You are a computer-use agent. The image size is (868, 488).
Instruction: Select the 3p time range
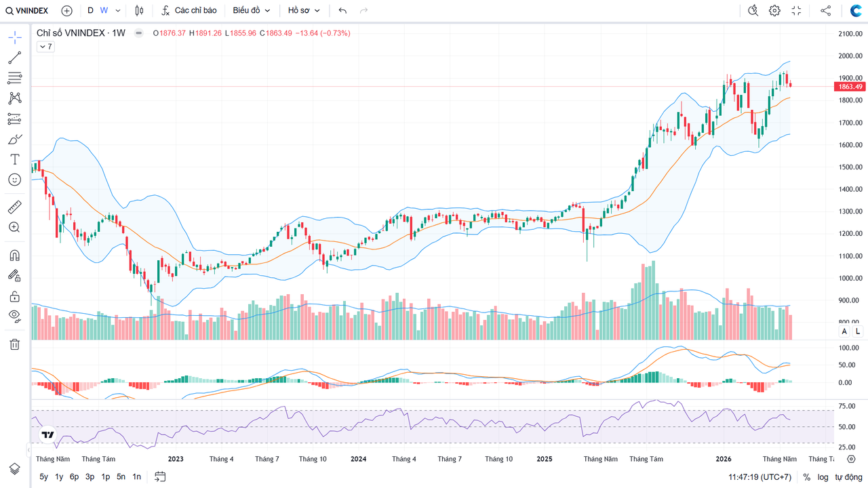90,476
